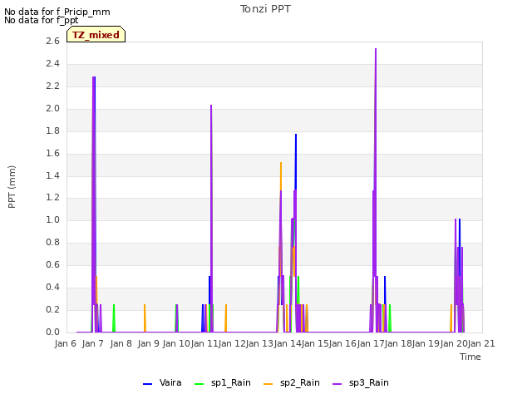
Task: Click the 2.0 y-axis tick label
Action: coord(52,108)
